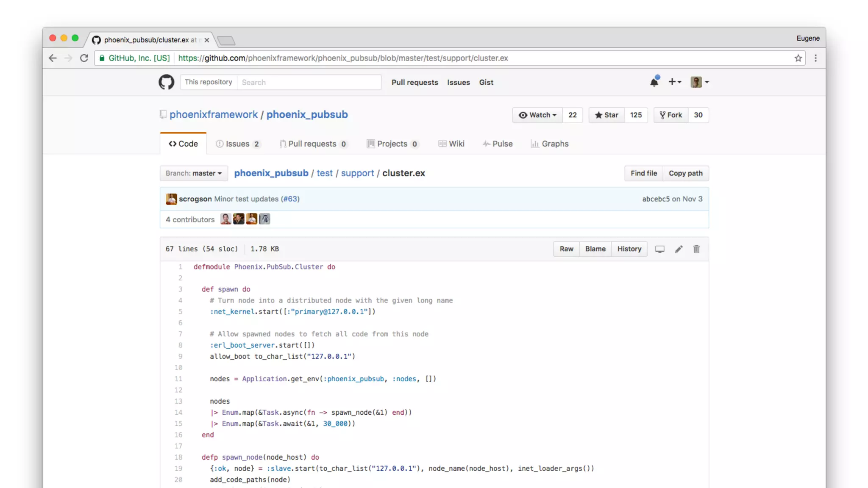Reload the page in browser

84,58
